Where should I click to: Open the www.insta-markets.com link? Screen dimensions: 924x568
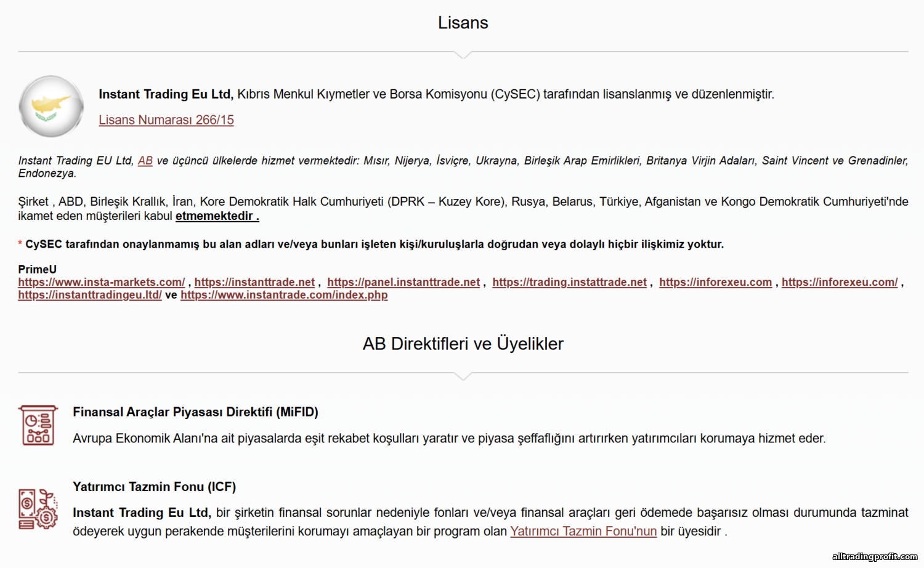click(102, 282)
